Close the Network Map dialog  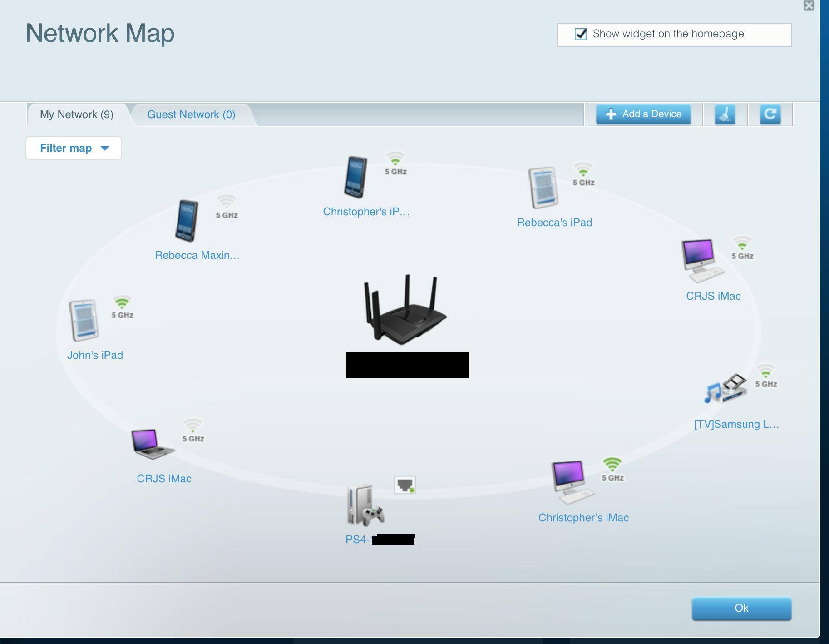[809, 5]
